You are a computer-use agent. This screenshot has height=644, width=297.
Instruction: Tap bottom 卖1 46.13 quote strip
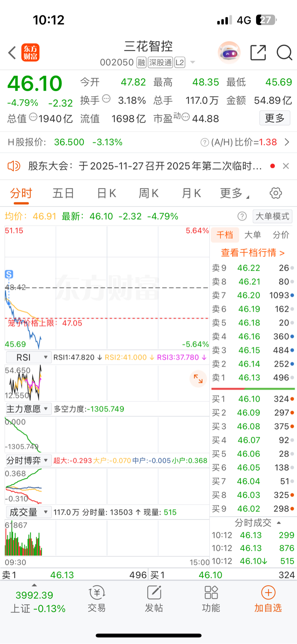74,575
